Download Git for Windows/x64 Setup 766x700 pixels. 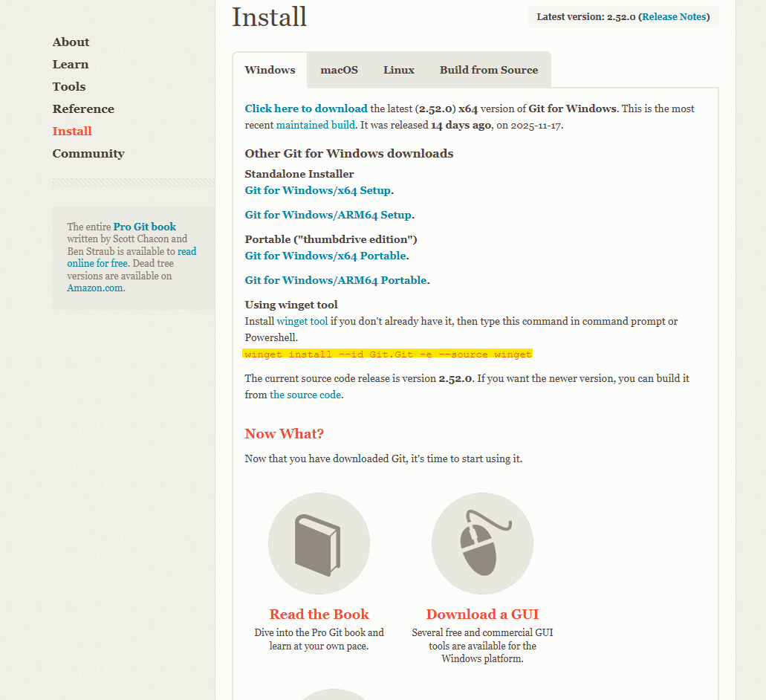[317, 190]
